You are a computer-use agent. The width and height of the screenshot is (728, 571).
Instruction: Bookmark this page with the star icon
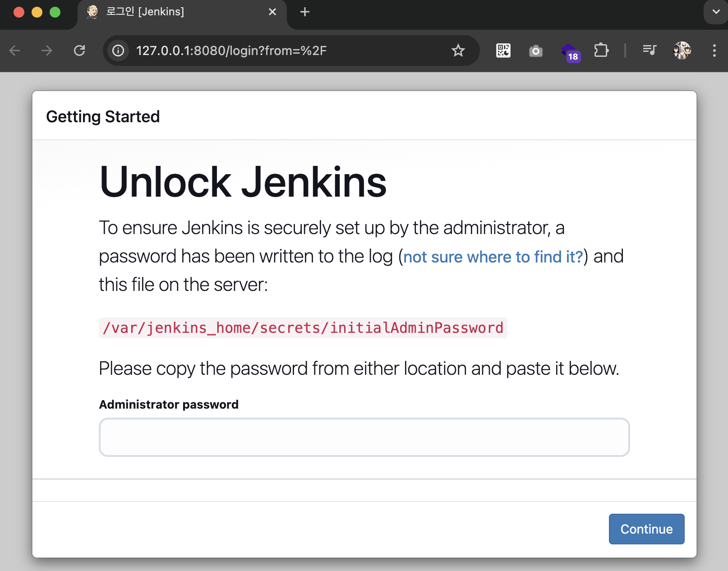pos(458,51)
